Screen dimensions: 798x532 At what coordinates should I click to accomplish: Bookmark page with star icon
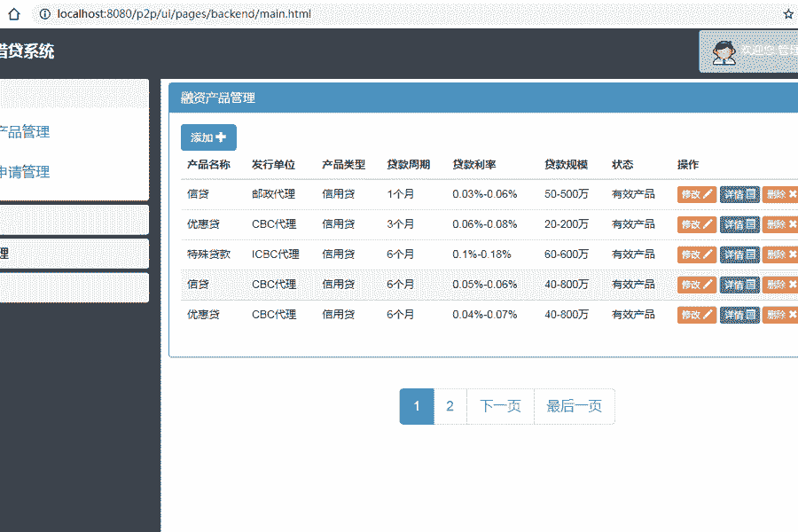789,14
